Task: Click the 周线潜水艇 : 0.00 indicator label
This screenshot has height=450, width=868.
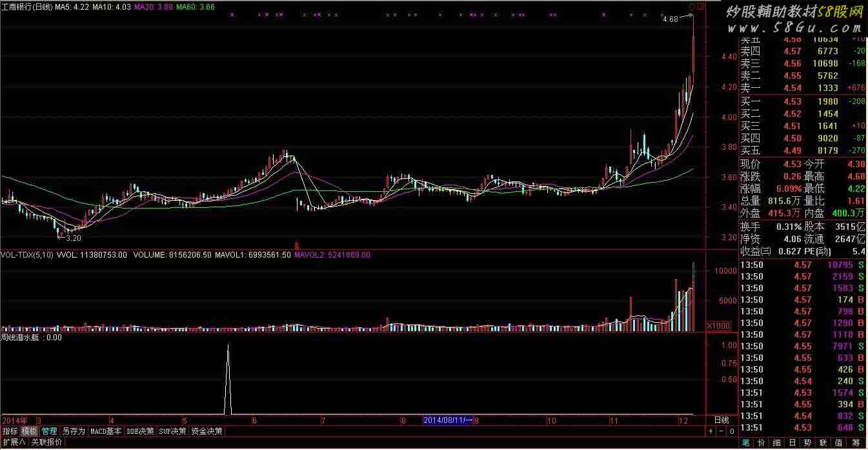Action: click(32, 337)
